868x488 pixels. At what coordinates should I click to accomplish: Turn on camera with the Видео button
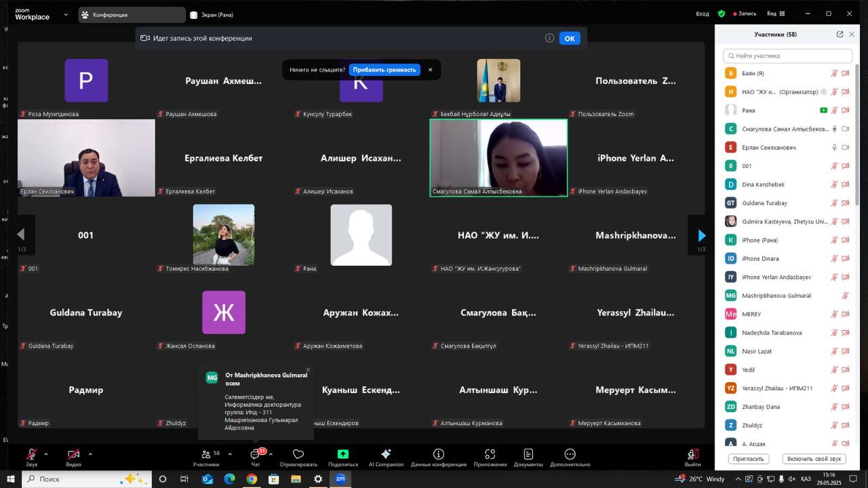click(73, 457)
